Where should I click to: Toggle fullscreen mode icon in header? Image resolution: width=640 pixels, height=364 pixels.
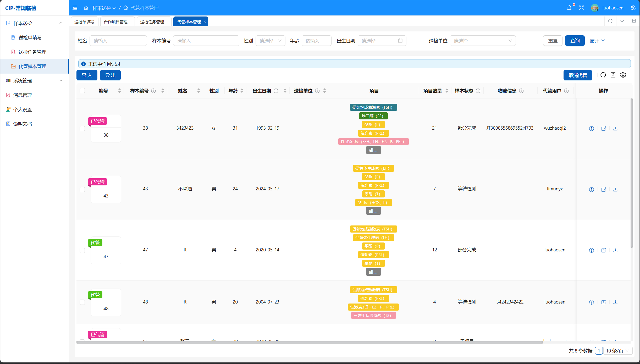[x=581, y=8]
